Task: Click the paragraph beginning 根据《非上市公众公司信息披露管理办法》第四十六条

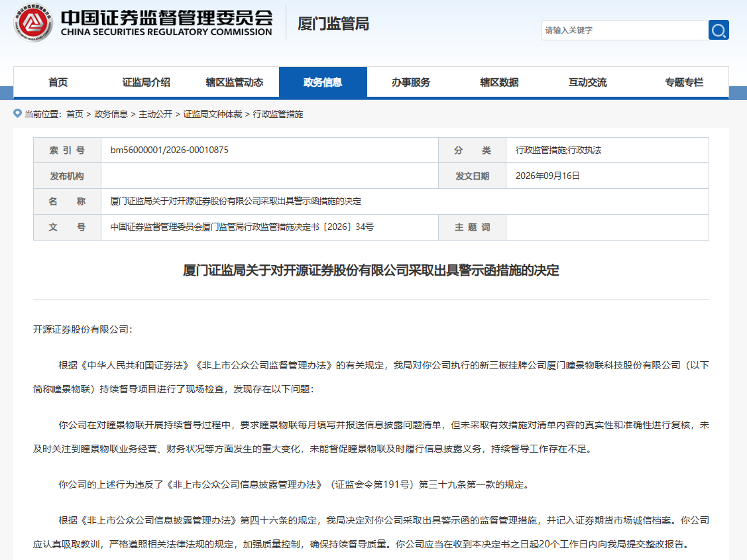Action: pos(371,532)
